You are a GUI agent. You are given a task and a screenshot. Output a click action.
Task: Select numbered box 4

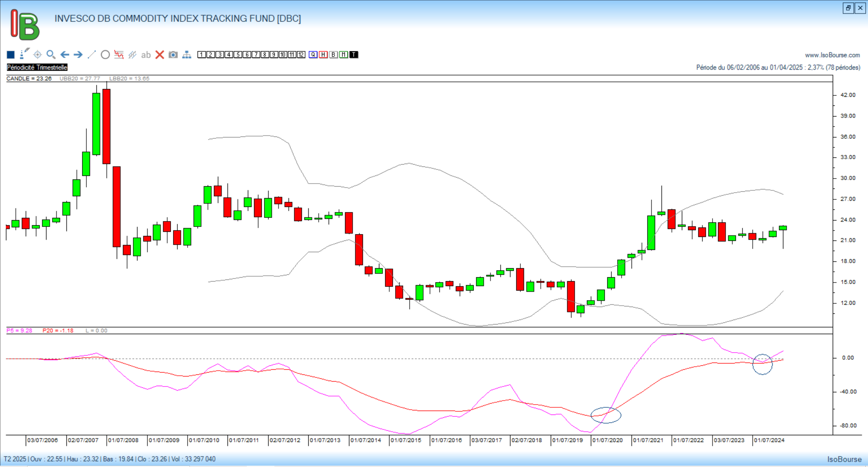229,55
